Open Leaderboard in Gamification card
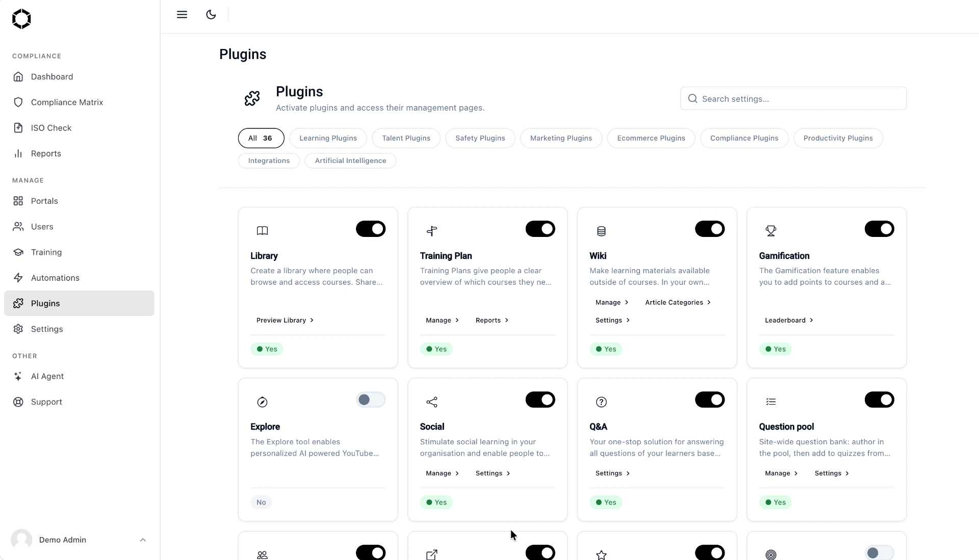The width and height of the screenshot is (979, 560). [789, 320]
